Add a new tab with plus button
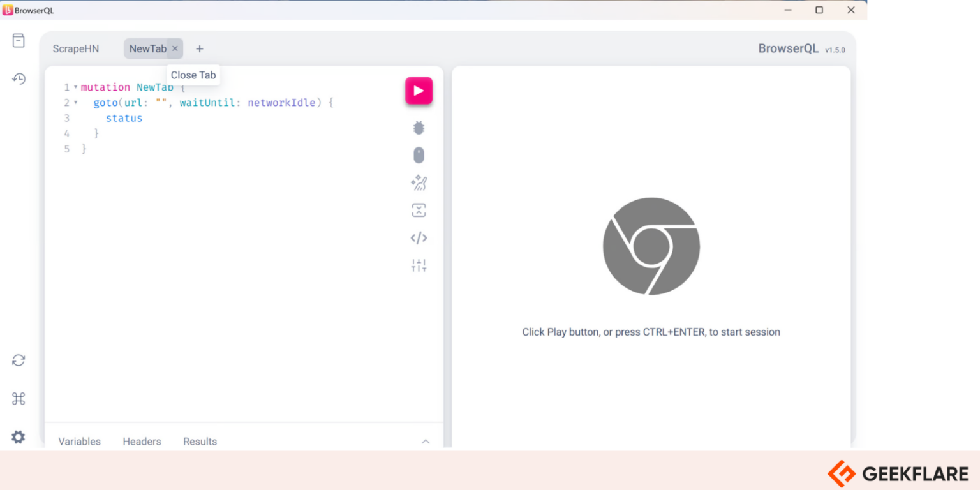The width and height of the screenshot is (980, 490). (200, 48)
